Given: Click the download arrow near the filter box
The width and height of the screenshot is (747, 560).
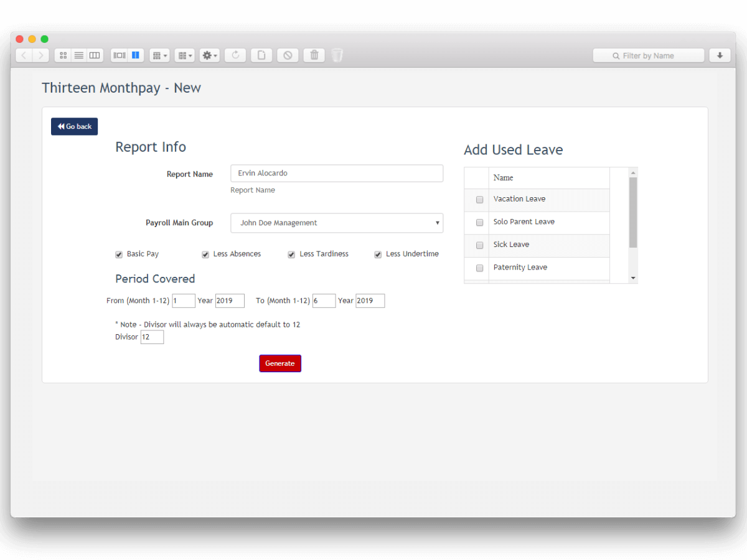Looking at the screenshot, I should click(x=720, y=55).
